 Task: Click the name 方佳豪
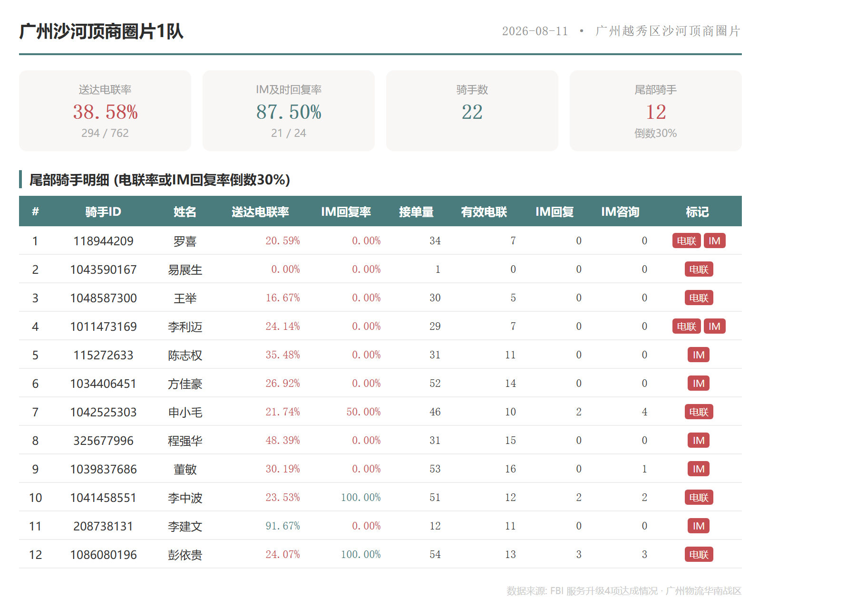185,384
